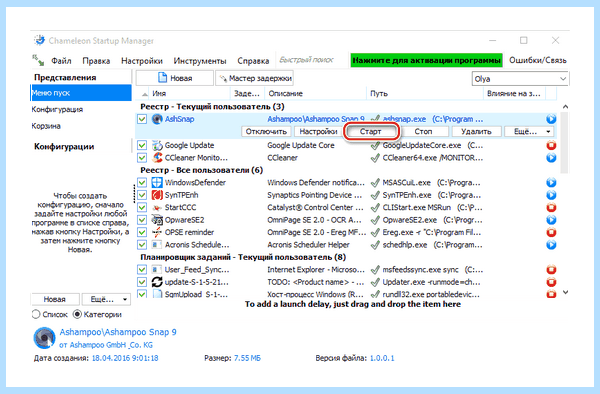The width and height of the screenshot is (600, 394).
Task: Click green checkmark beside GoogleUpdateCore.exe path
Action: click(375, 145)
